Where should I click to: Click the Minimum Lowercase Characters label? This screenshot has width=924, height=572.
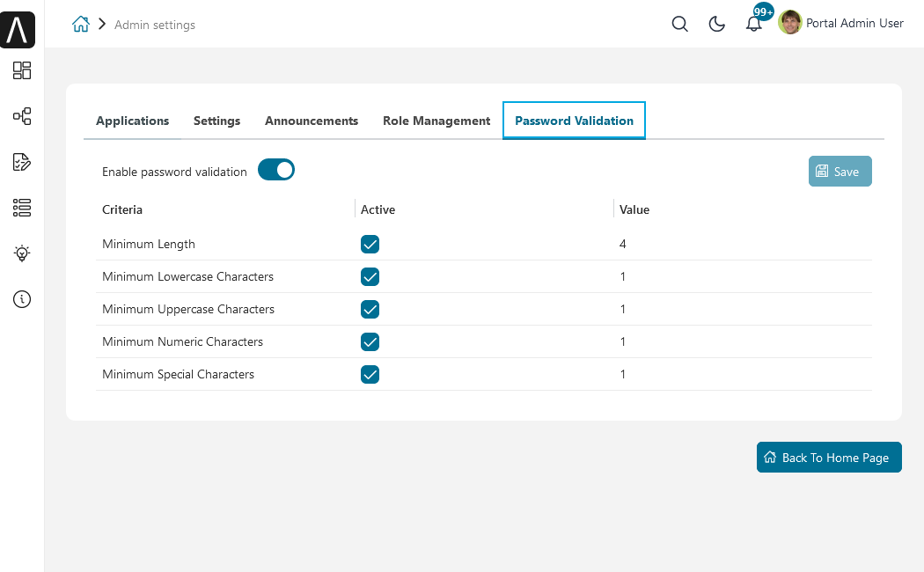click(x=187, y=276)
